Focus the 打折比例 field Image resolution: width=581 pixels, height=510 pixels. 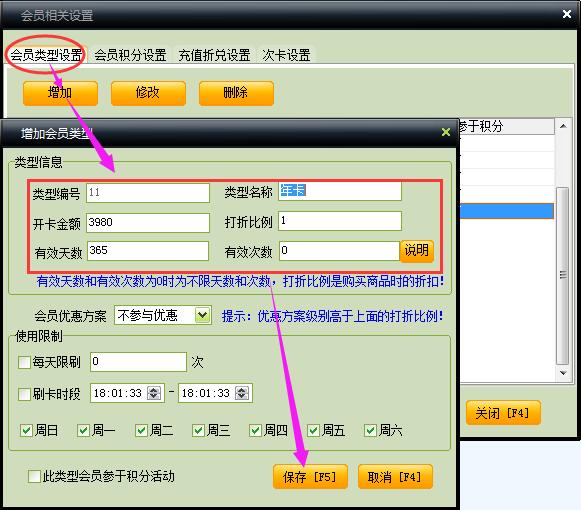(340, 221)
